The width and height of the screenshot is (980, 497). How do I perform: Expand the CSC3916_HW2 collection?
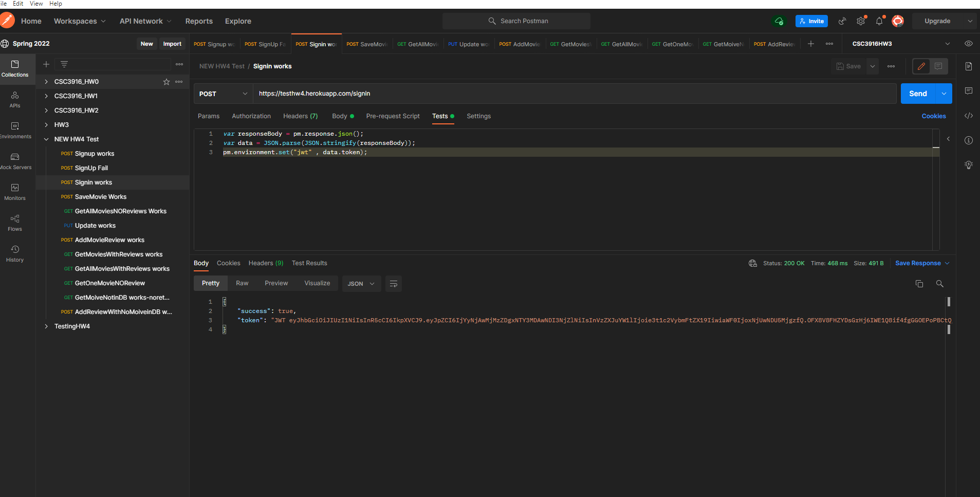pos(46,110)
